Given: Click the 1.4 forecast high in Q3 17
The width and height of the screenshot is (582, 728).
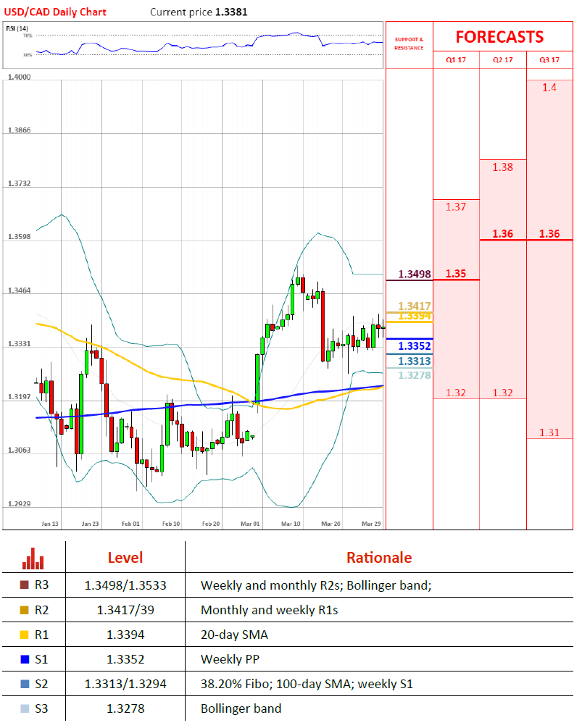Looking at the screenshot, I should click(549, 87).
